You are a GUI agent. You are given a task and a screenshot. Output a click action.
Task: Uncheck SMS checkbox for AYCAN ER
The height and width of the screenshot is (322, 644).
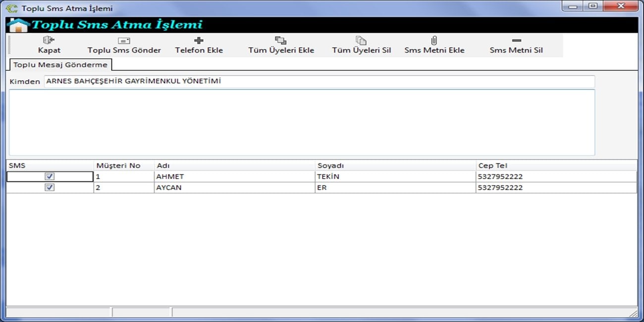coord(50,188)
